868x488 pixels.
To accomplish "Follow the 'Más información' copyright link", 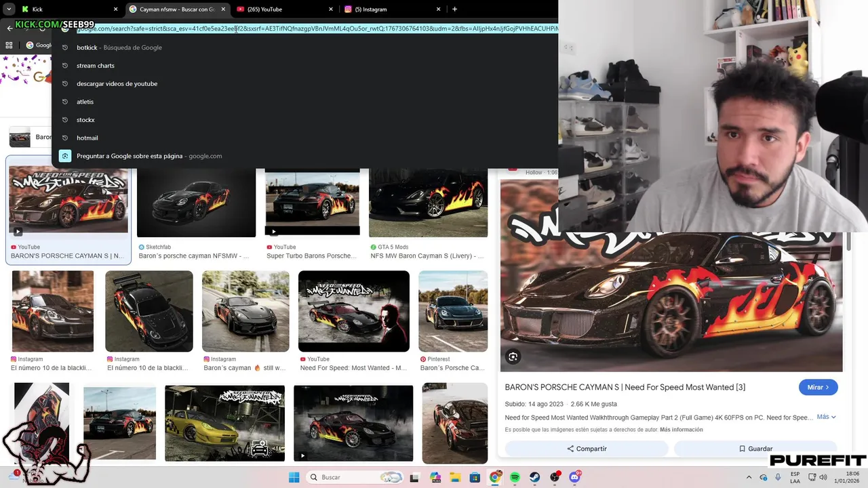I will pos(682,430).
